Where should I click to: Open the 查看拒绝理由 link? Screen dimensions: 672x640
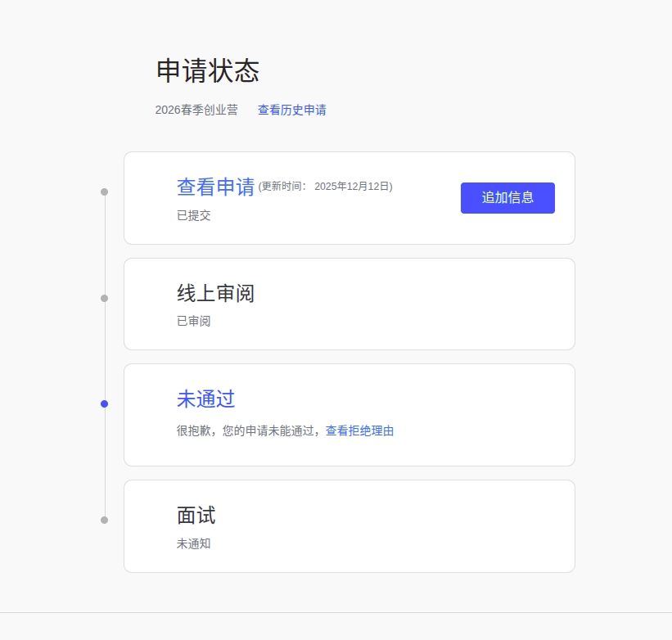coord(359,430)
